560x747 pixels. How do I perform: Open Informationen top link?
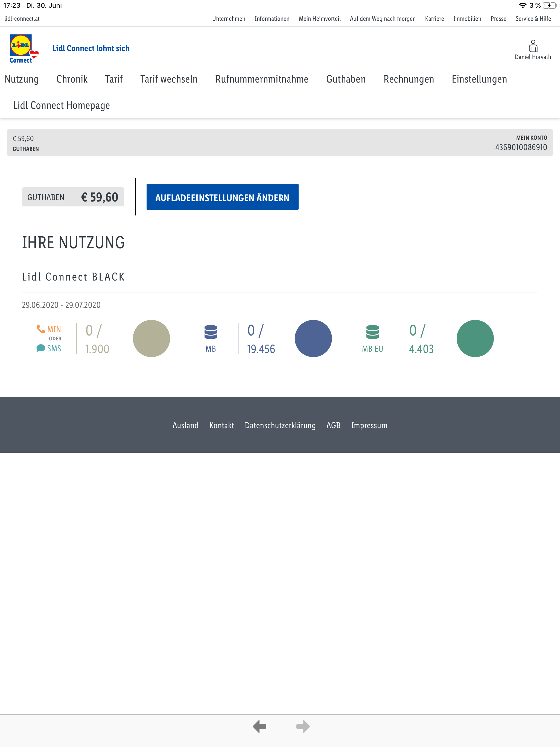(272, 19)
